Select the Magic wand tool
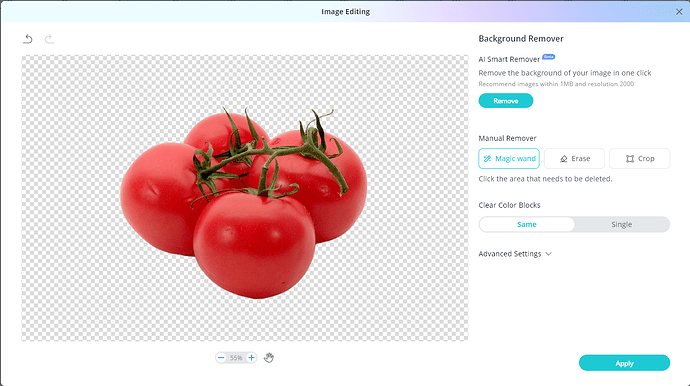 (x=509, y=158)
